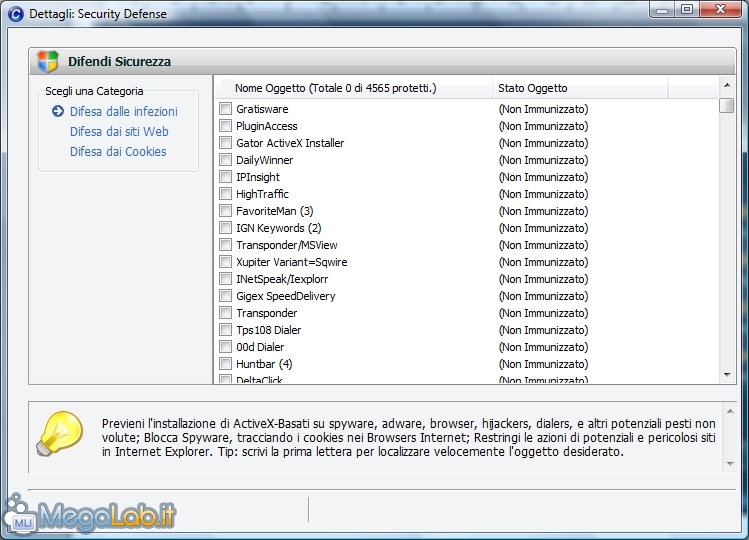Click the light bulb tip icon
This screenshot has width=749, height=540.
(60, 434)
